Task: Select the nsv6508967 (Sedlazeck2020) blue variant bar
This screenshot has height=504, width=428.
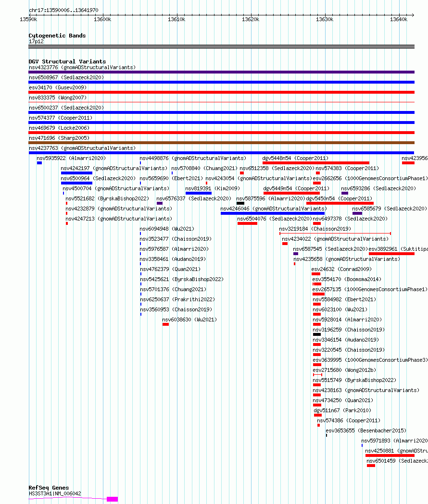Action: (221, 82)
